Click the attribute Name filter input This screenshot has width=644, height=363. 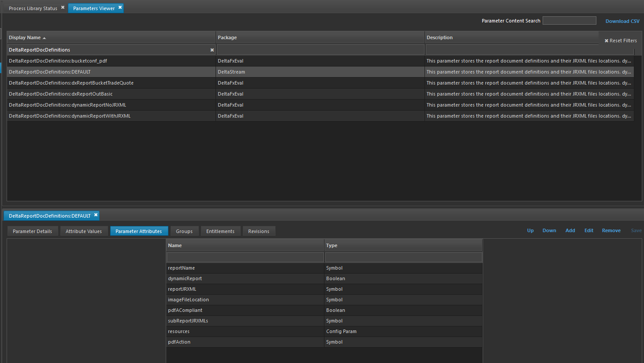tap(246, 257)
